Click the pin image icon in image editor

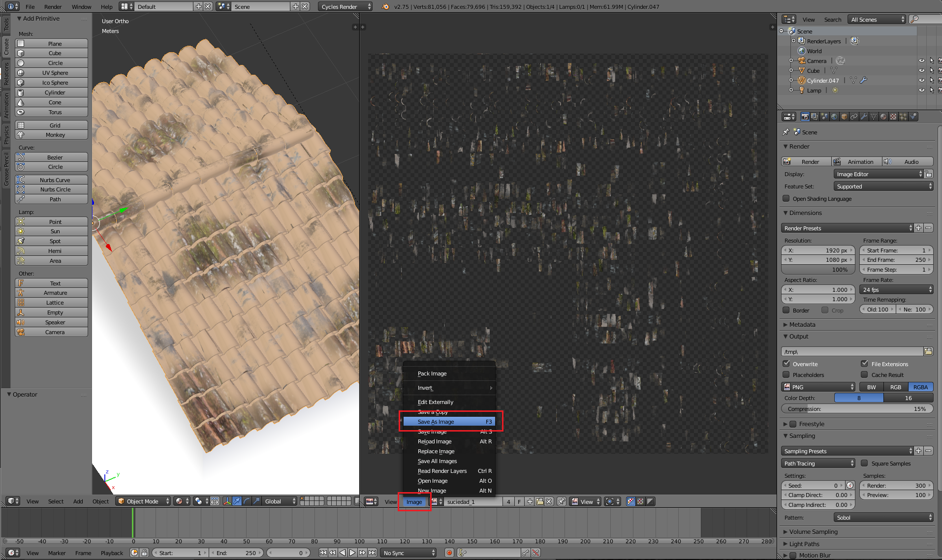(x=561, y=501)
